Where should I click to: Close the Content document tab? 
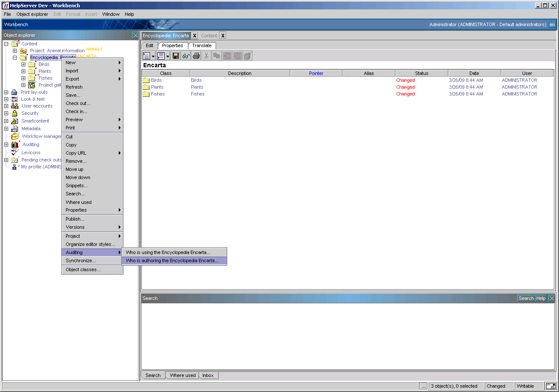[x=223, y=36]
